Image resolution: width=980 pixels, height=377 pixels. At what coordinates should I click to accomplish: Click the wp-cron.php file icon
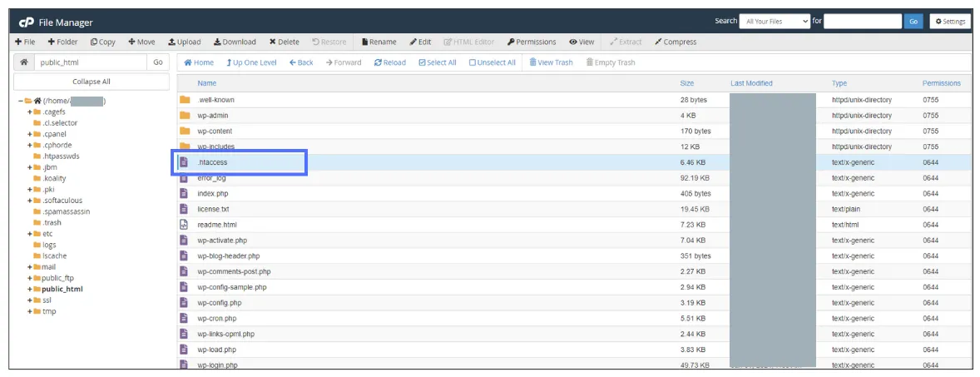click(x=184, y=319)
